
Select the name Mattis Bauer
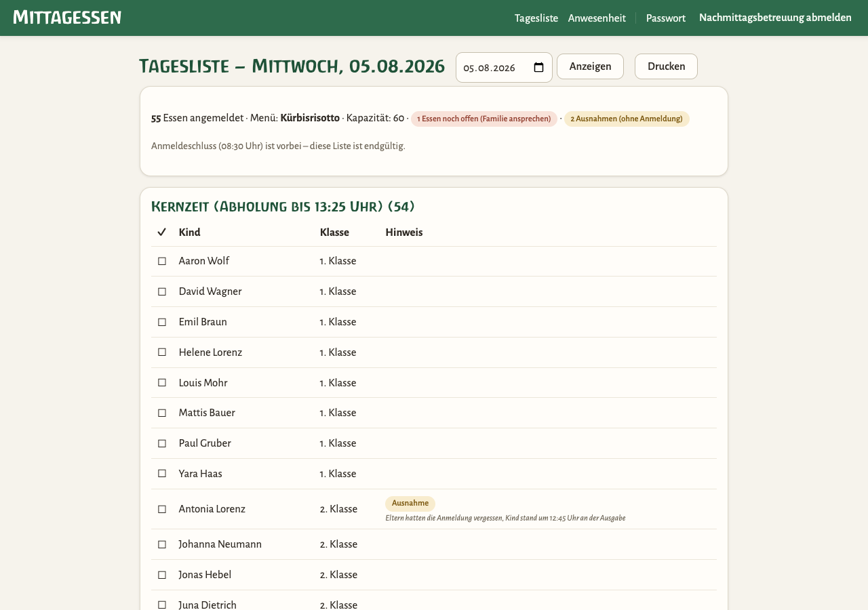click(x=207, y=413)
